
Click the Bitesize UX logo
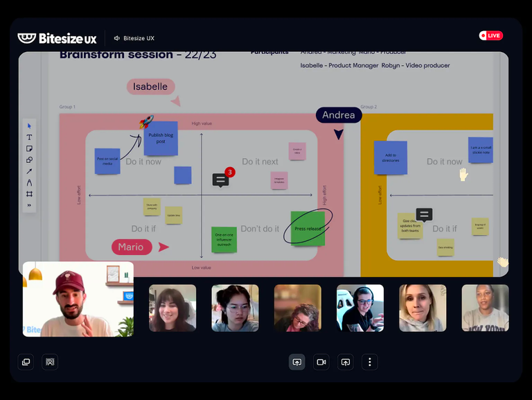tap(57, 38)
